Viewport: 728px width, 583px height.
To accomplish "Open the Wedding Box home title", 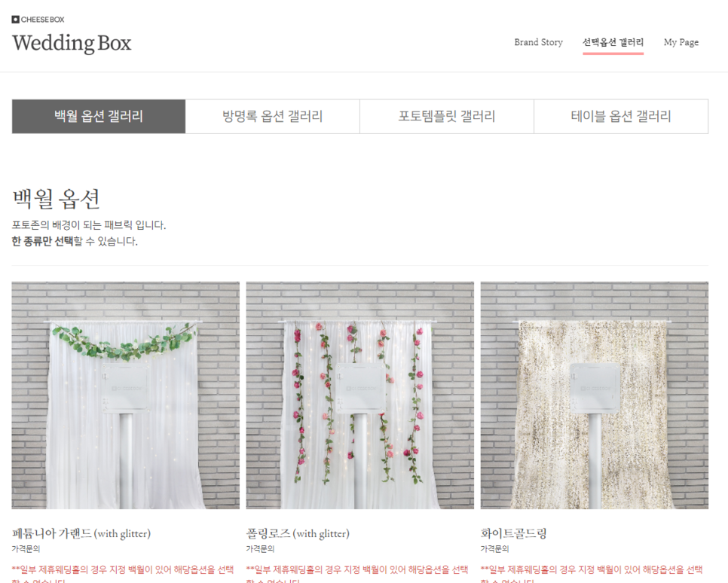I will [72, 43].
